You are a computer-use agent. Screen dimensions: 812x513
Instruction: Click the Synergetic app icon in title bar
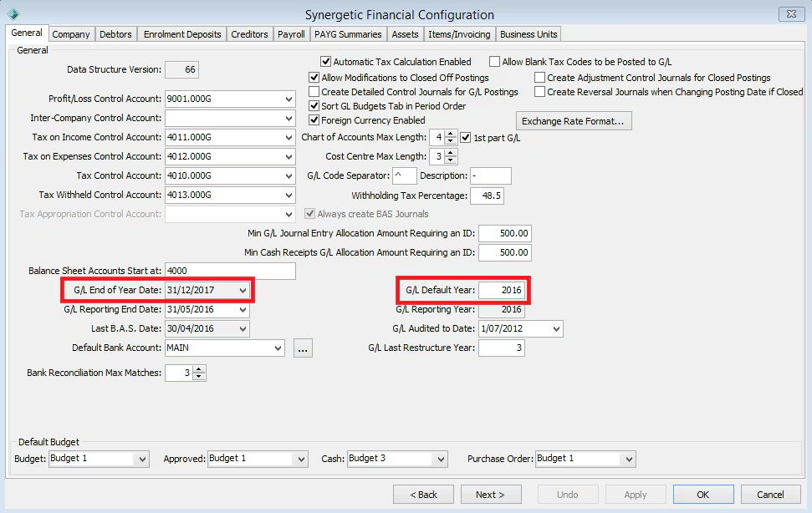(x=13, y=14)
